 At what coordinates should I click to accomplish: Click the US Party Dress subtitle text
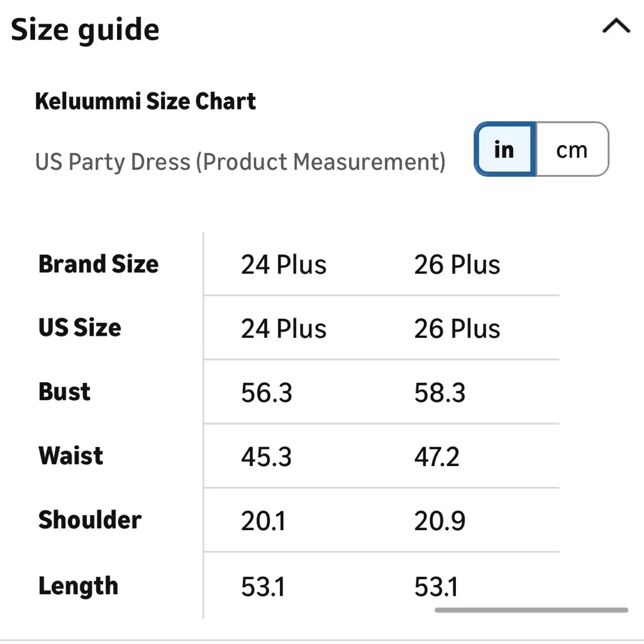(240, 162)
